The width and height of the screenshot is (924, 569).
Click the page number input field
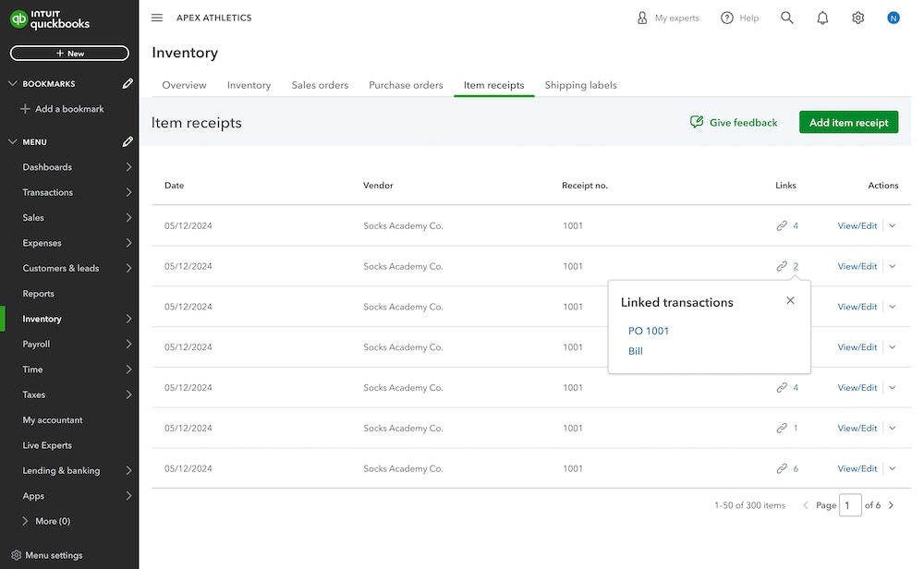pyautogui.click(x=850, y=504)
